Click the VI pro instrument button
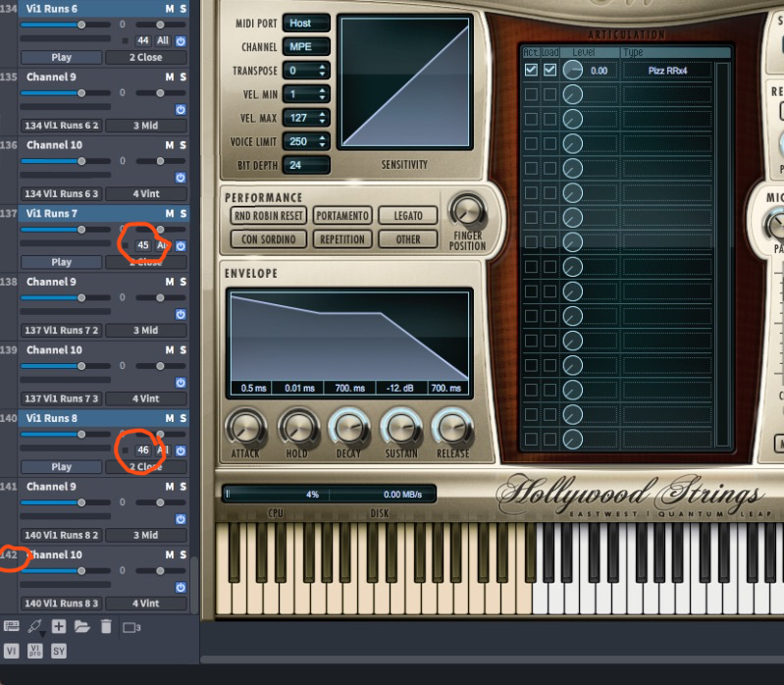Image resolution: width=784 pixels, height=685 pixels. tap(35, 651)
